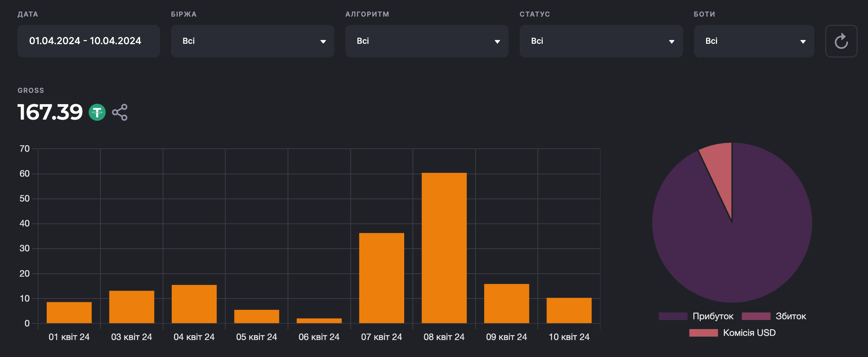Click the АЛГОРИТМ filter label
The width and height of the screenshot is (868, 357).
click(367, 14)
